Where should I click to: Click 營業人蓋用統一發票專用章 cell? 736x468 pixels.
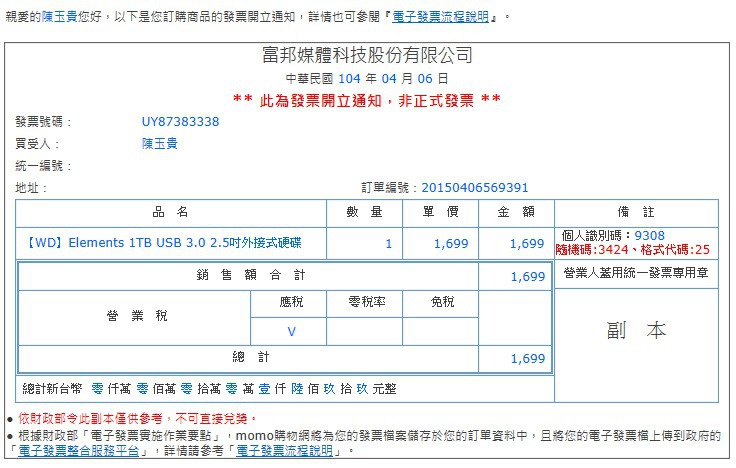pyautogui.click(x=636, y=273)
